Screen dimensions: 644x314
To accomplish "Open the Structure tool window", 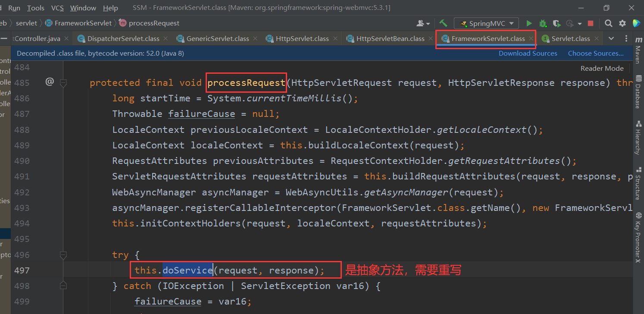I will (x=638, y=183).
